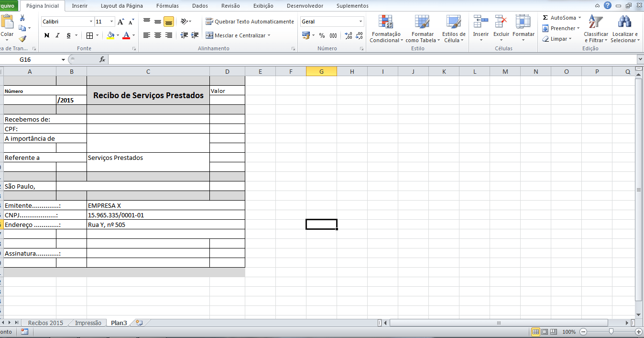Click the accounting currency format icon

(x=306, y=35)
